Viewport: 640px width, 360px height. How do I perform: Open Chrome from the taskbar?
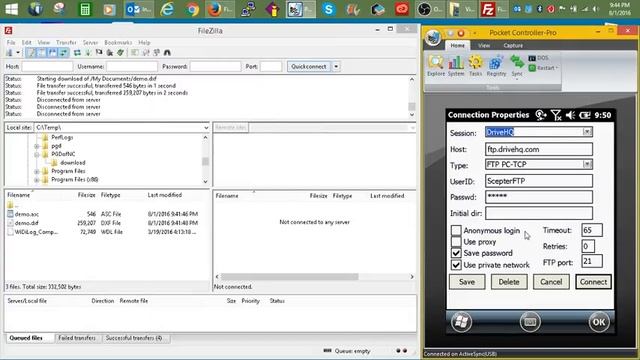pos(191,9)
